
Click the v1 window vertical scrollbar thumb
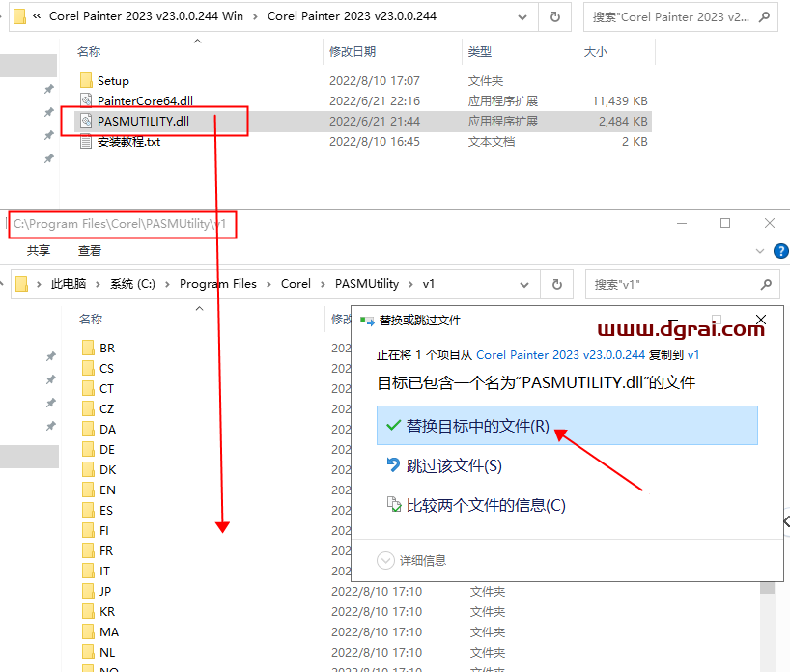768,588
